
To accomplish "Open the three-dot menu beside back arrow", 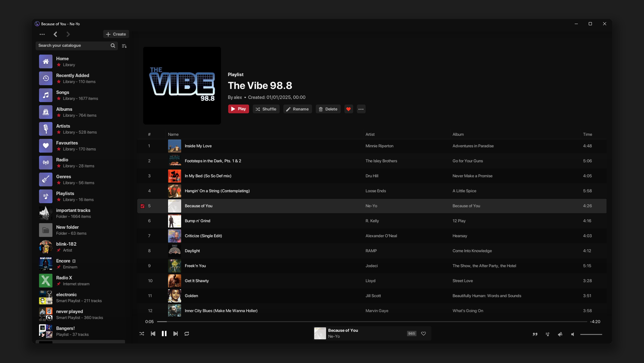I will [42, 34].
